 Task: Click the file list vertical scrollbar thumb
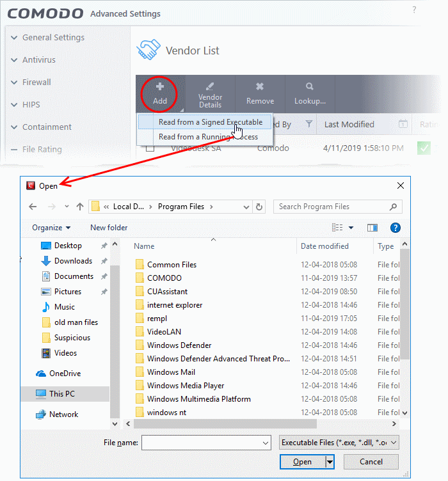click(404, 304)
